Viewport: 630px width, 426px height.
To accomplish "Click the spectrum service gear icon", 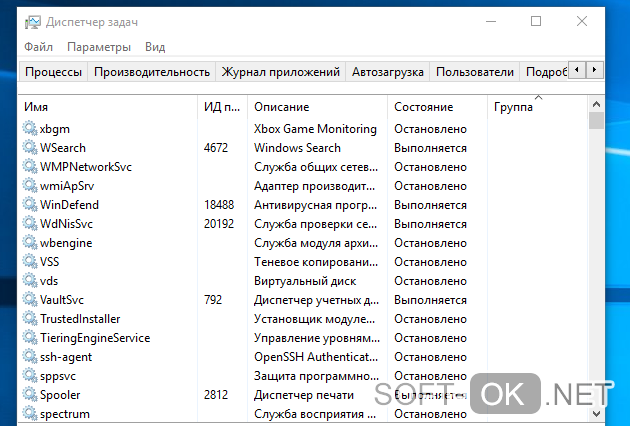I will [30, 414].
